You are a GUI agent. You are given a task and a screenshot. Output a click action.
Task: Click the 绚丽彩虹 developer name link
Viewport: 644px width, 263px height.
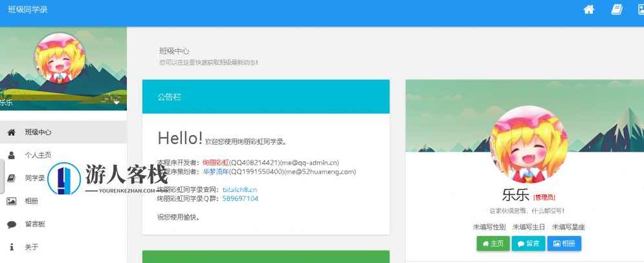tap(216, 162)
